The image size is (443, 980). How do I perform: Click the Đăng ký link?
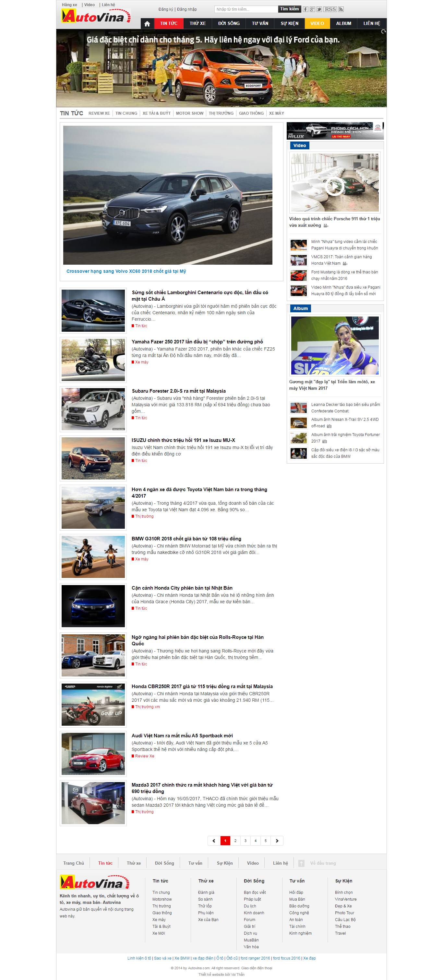(x=166, y=9)
